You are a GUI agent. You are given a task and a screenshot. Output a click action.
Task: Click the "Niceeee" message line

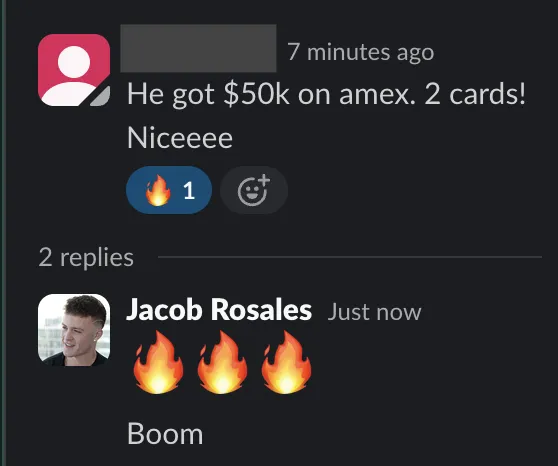(x=180, y=138)
